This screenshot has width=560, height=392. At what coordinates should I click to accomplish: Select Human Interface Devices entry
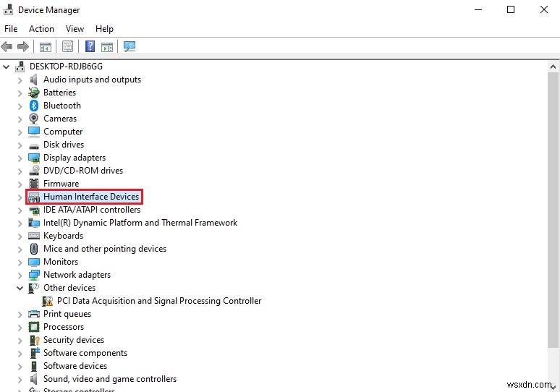pyautogui.click(x=91, y=197)
